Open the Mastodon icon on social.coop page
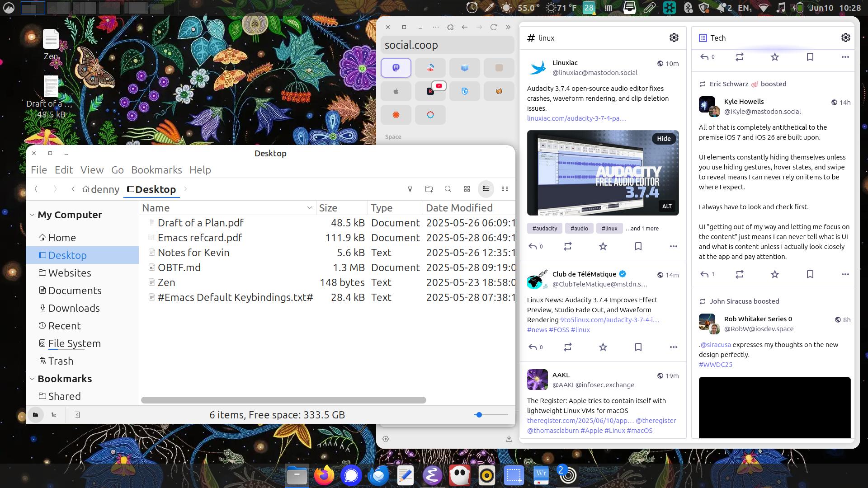Viewport: 868px width, 488px height. [396, 68]
